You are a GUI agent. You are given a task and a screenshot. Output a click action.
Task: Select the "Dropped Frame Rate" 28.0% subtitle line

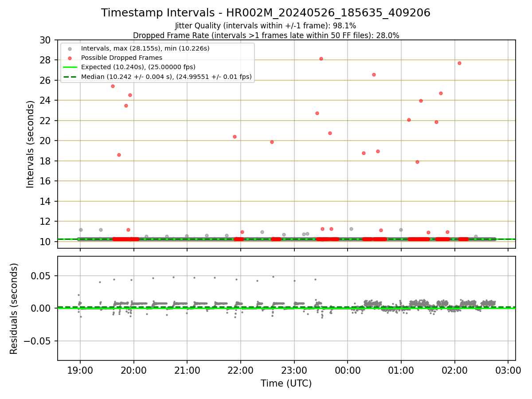[266, 35]
